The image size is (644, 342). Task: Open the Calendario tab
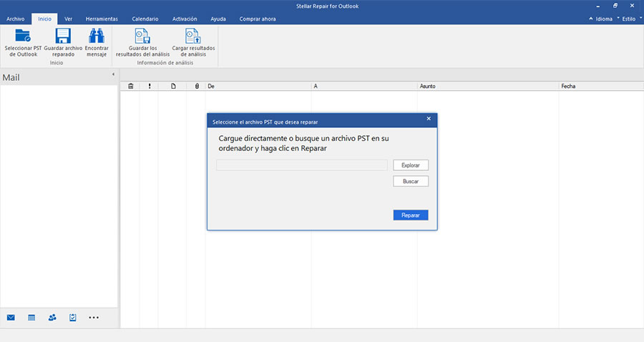point(145,19)
